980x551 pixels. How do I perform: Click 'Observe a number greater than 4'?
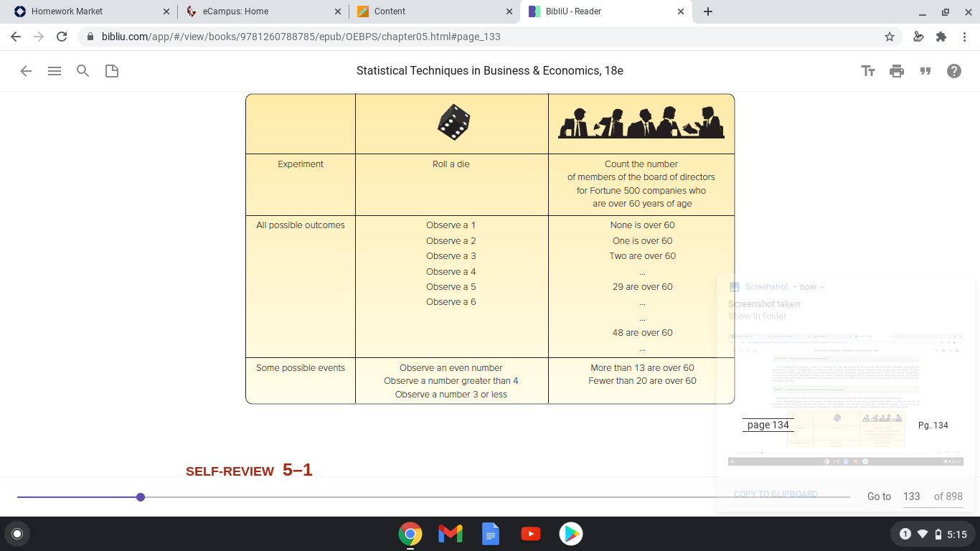pos(451,381)
